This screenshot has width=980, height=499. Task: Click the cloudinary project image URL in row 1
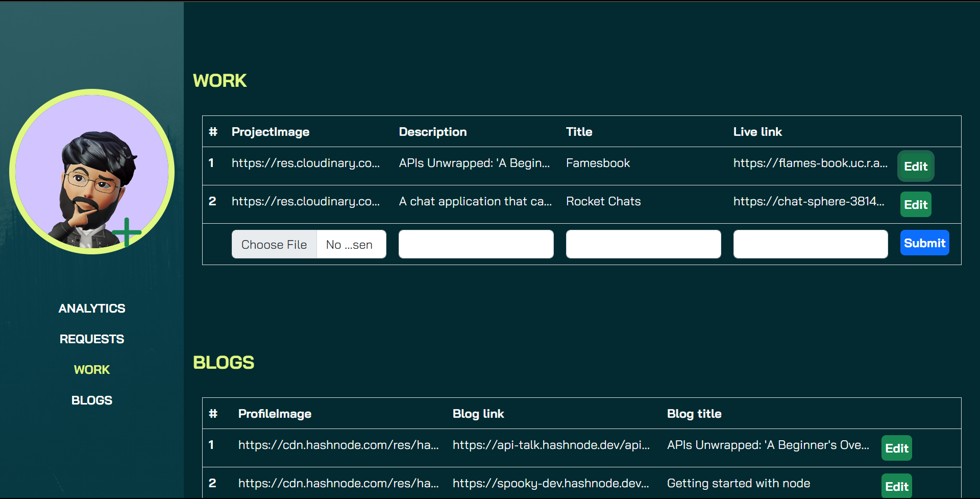pos(306,163)
